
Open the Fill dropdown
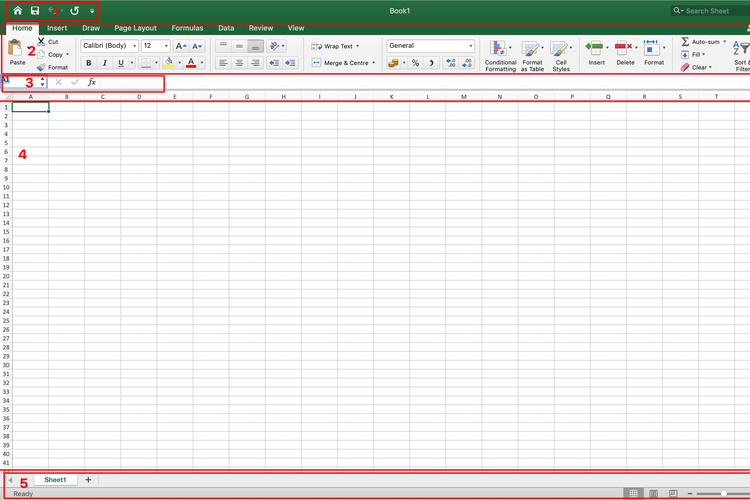(x=694, y=55)
